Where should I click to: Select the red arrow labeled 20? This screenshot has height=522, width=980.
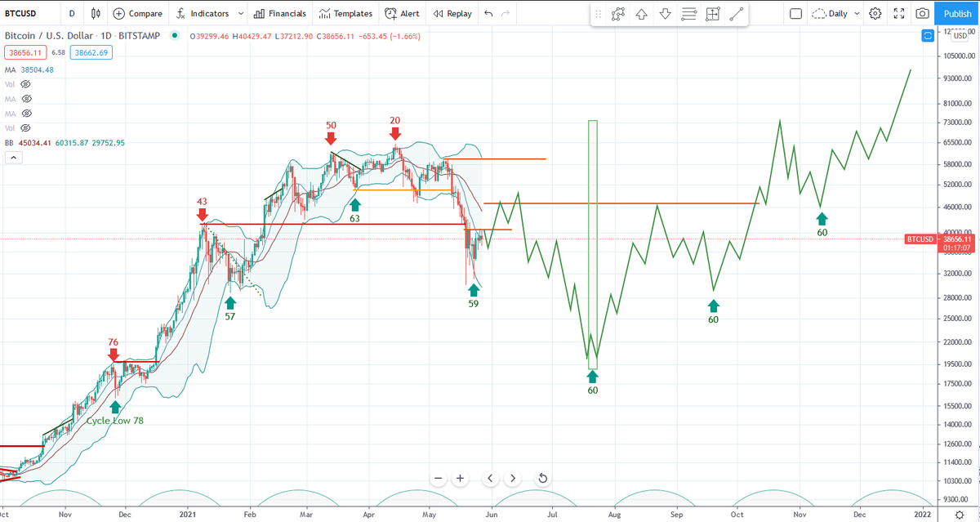click(395, 133)
